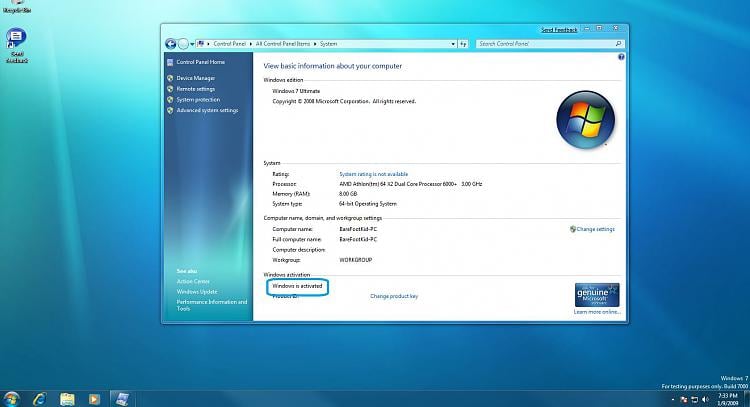
Task: Click the shield icon beside Device Manager
Action: [x=170, y=78]
